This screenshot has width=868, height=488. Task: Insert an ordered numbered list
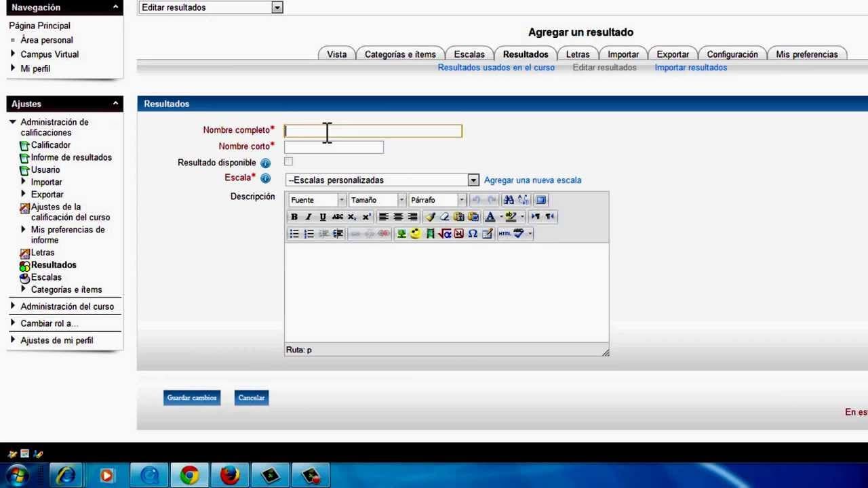click(309, 234)
